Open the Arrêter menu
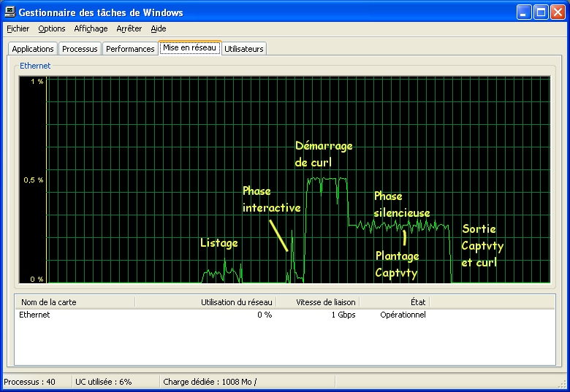 (x=129, y=28)
